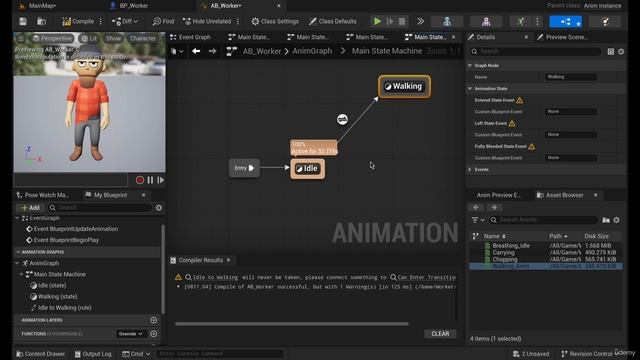Image resolution: width=640 pixels, height=360 pixels.
Task: Switch to Anim Preview Editor tab
Action: (x=498, y=195)
